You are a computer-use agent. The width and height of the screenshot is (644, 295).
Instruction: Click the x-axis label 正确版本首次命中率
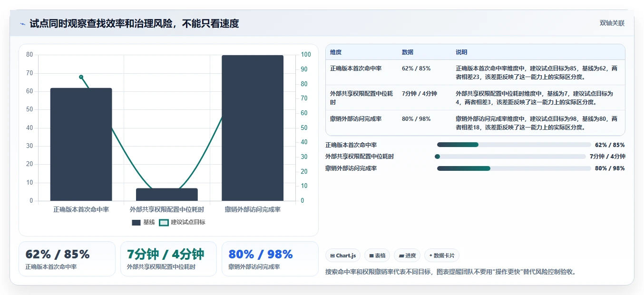point(81,209)
